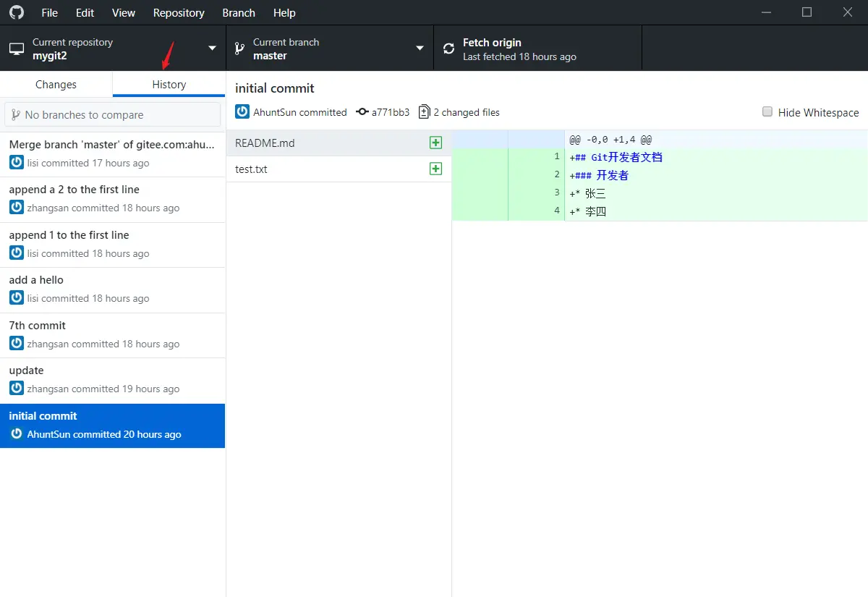Click lisi avatar on Merge branch commit
The height and width of the screenshot is (597, 868).
coord(17,163)
